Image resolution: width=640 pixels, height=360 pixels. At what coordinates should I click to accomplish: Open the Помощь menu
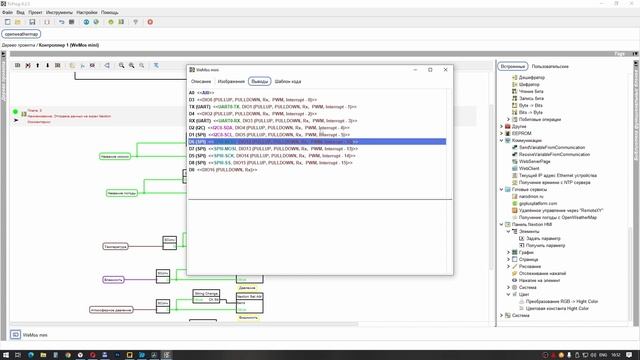[x=109, y=13]
